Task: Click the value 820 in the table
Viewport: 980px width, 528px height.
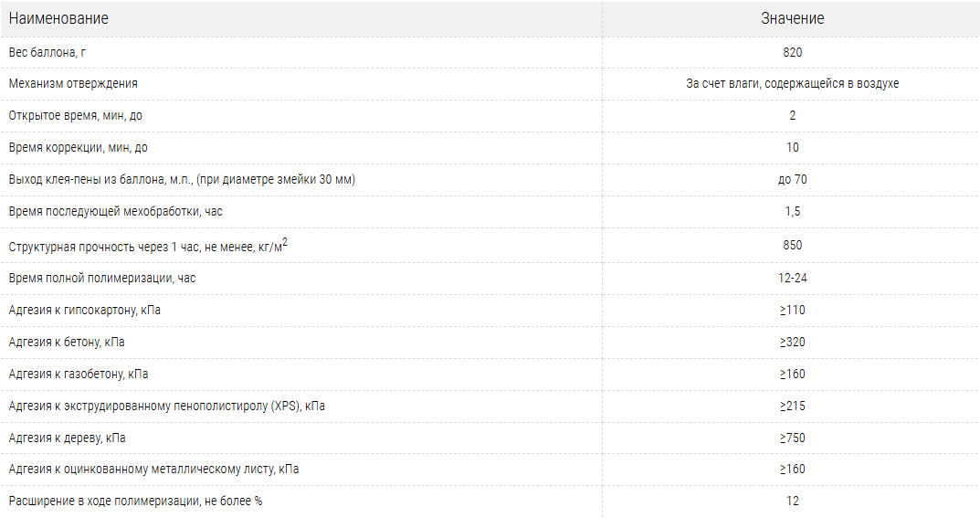Action: coord(792,52)
